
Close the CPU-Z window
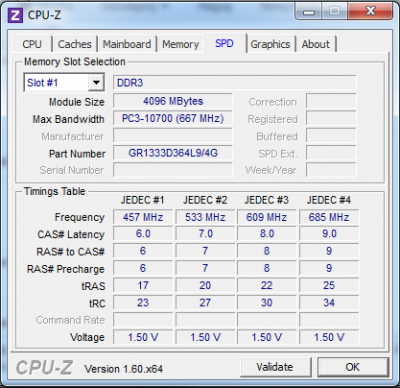click(370, 11)
